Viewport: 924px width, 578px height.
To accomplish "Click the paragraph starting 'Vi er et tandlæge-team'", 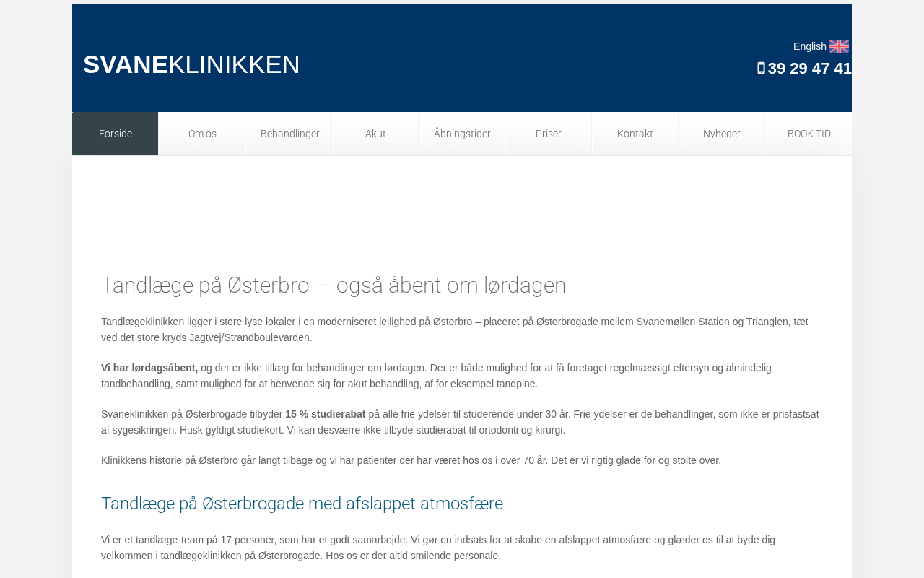I will [438, 548].
